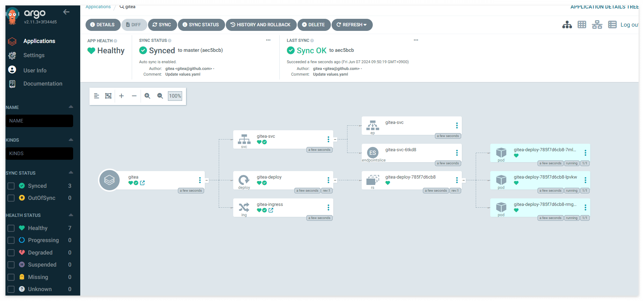Collapse the HEALTH STATUS filter section
644x301 pixels.
[71, 215]
